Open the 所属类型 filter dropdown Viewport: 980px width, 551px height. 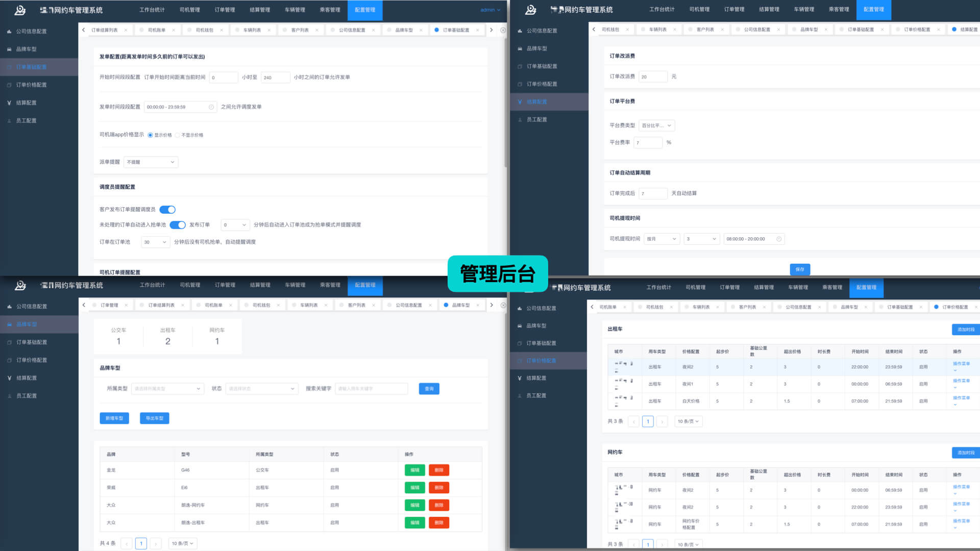pos(167,389)
